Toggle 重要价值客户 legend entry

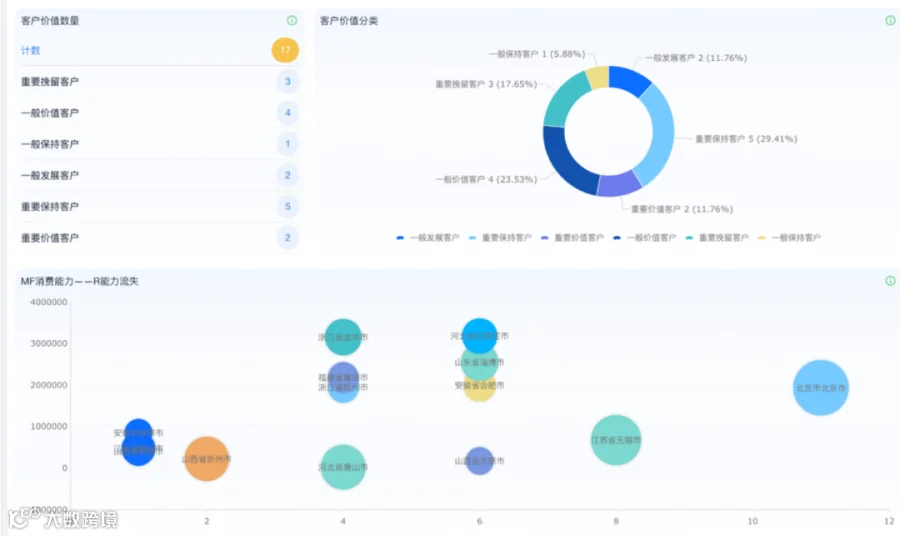point(572,238)
